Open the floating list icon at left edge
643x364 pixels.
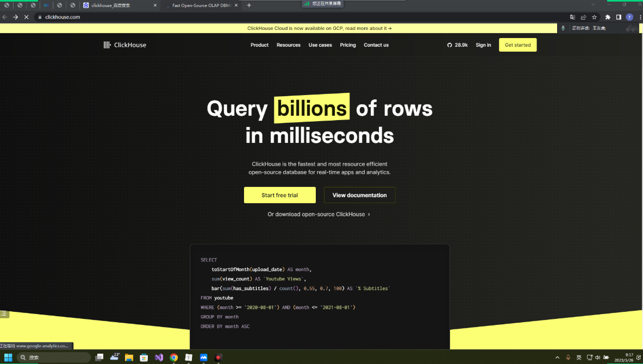tap(4, 313)
